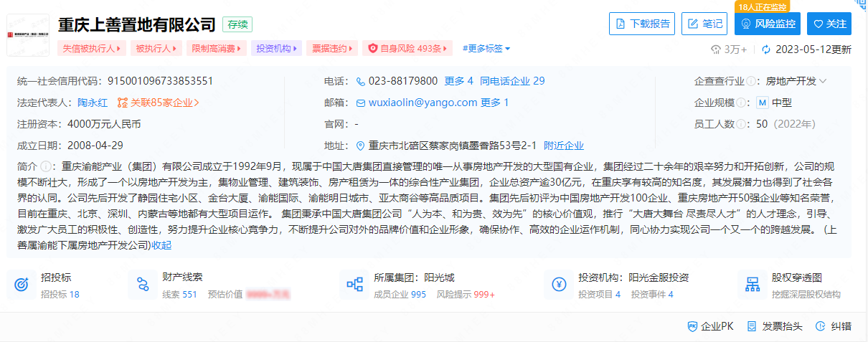The height and width of the screenshot is (342, 868).
Task: Click the 股权穿透图 structure icon
Action: click(x=752, y=285)
